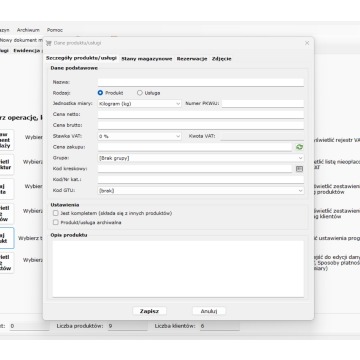Screen dimensions: 360x360
Task: Click the Cena netto input field
Action: point(201,115)
